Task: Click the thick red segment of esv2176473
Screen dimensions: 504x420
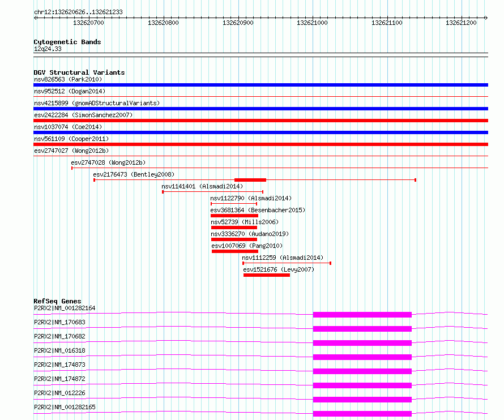Action: tap(250, 180)
